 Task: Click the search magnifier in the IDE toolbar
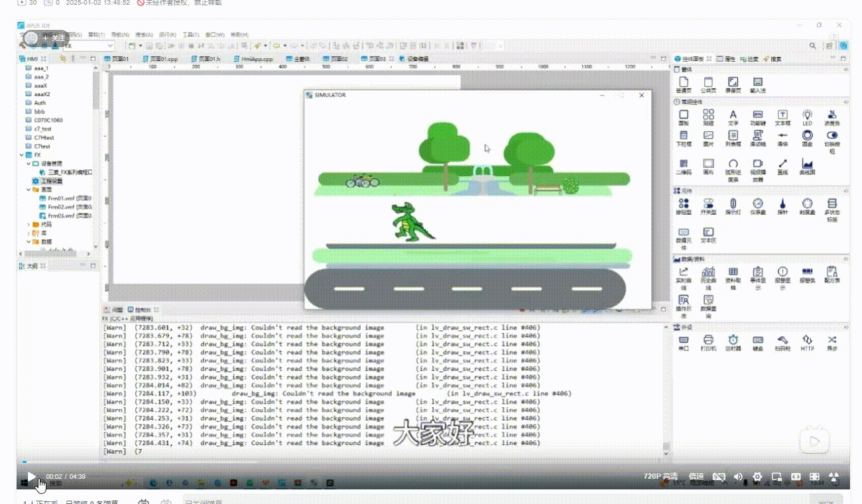(813, 46)
